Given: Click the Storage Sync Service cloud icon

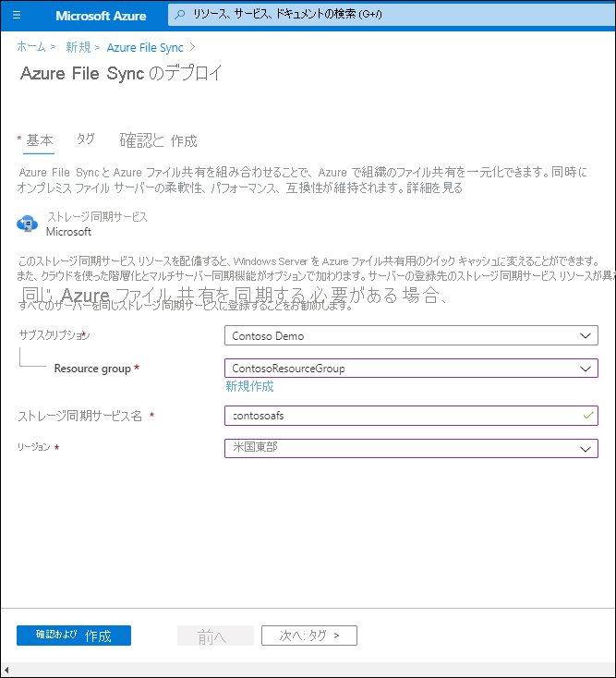Looking at the screenshot, I should tap(27, 224).
